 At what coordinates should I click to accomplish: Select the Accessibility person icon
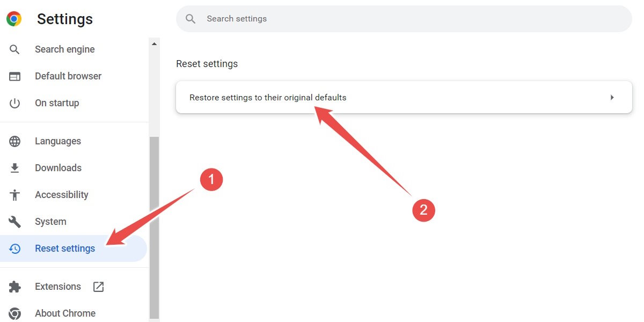[x=14, y=194]
